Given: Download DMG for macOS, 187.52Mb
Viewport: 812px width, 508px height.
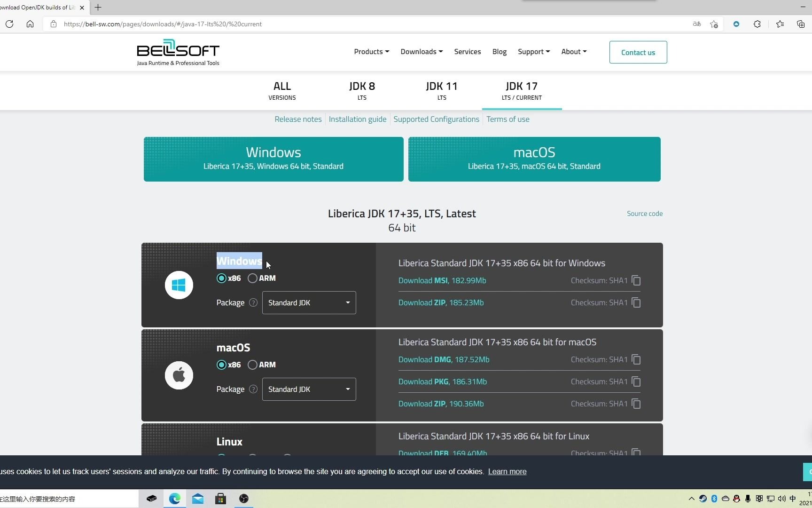Looking at the screenshot, I should (x=444, y=359).
